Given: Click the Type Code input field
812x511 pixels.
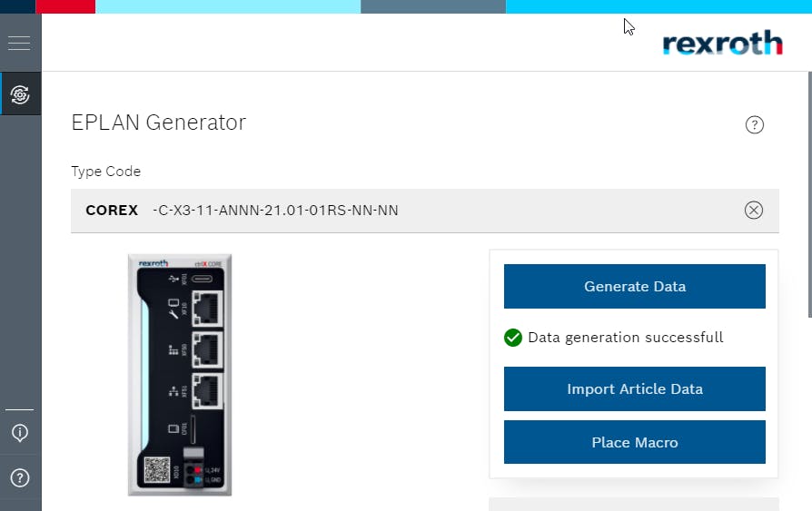Looking at the screenshot, I should coord(425,211).
